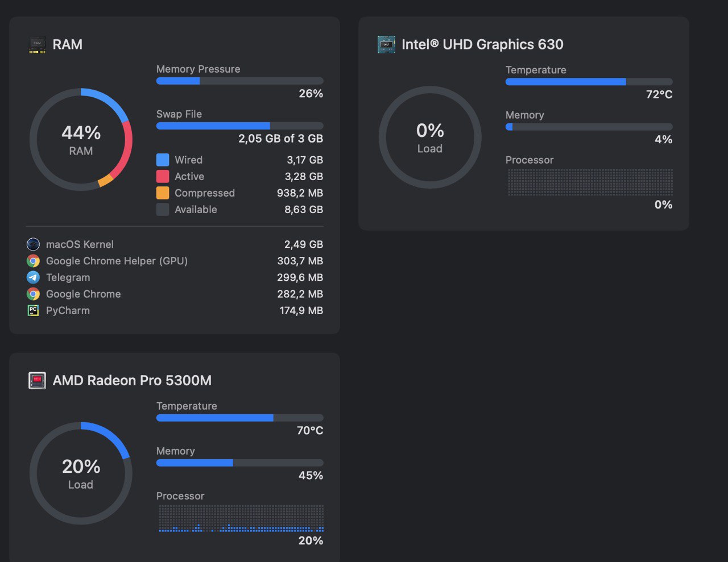Click the 20% processor value under the graph
Viewport: 728px width, 562px height.
pos(311,540)
